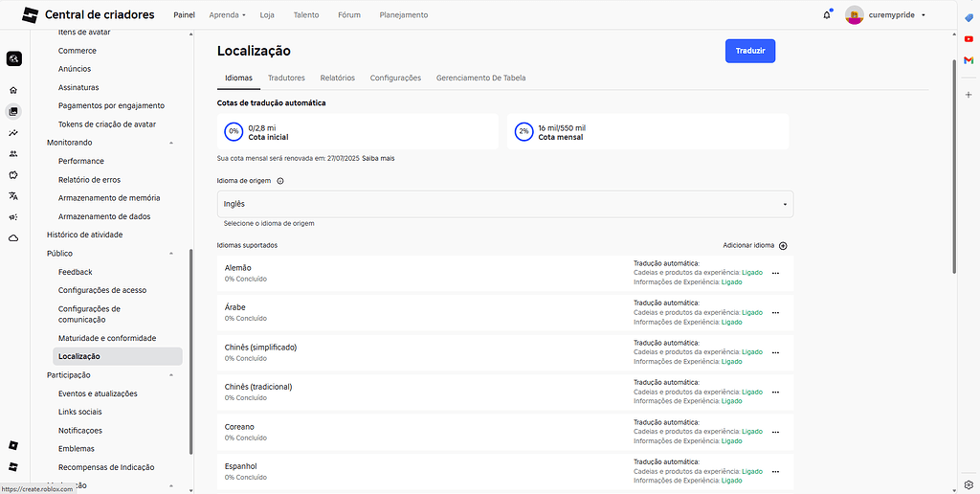Open the YouTube icon in browser sidebar
Image resolution: width=980 pixels, height=494 pixels.
(x=969, y=38)
